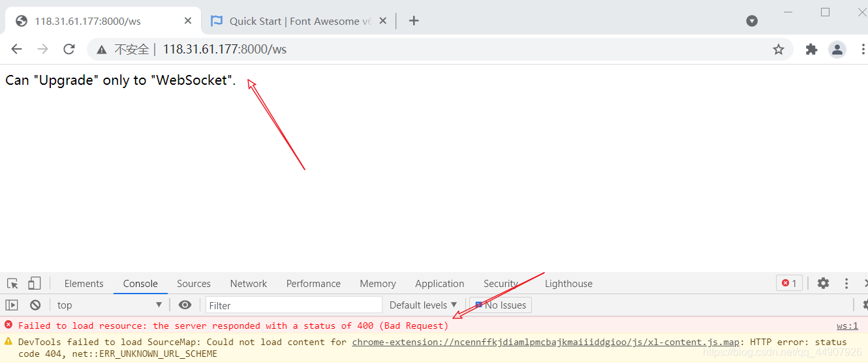Click the not secure warning icon
The height and width of the screenshot is (364, 868).
pos(101,49)
